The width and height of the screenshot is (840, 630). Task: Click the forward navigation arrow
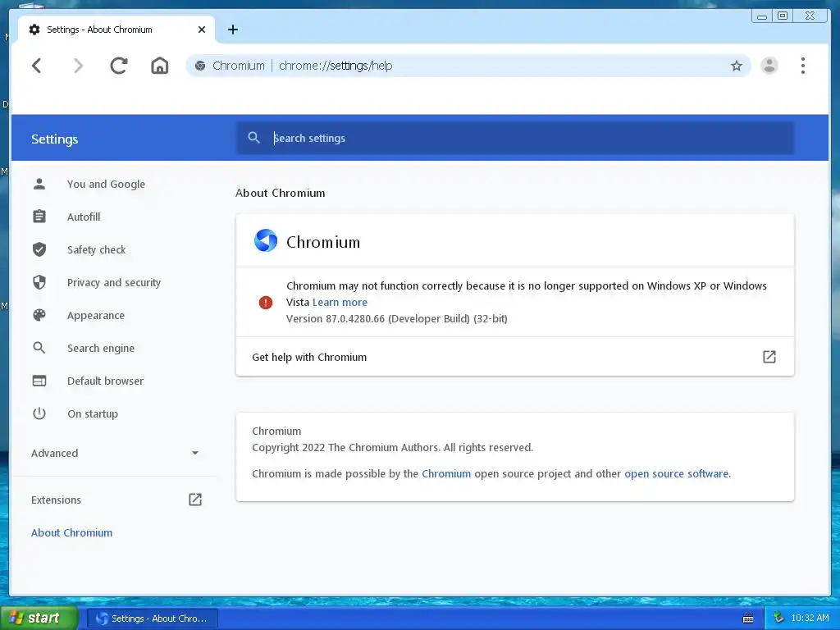click(x=78, y=66)
